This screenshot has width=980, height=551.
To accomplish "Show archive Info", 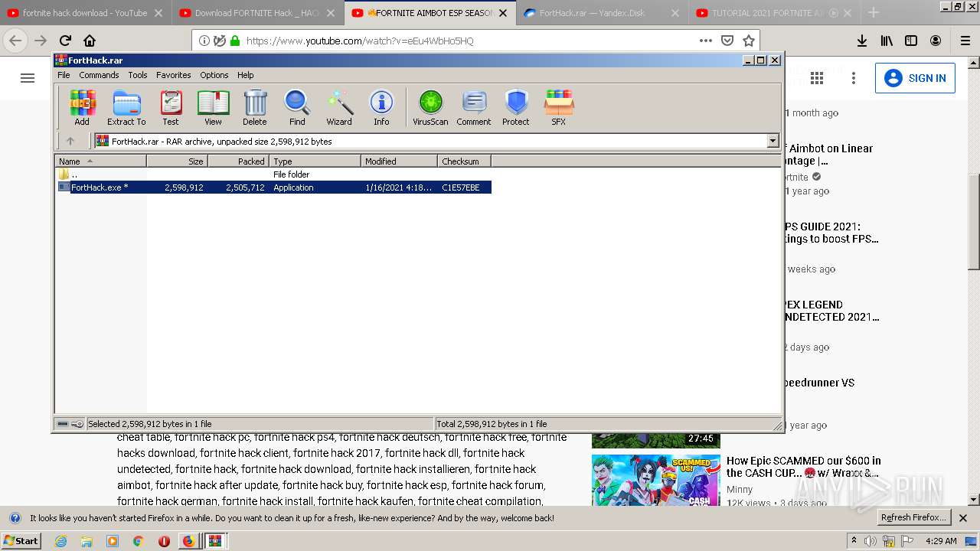I will [381, 107].
